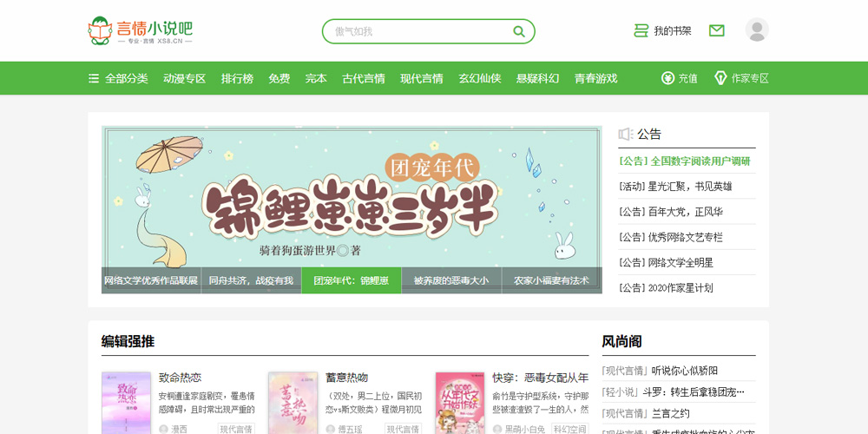Click 现代言情 tag under 致命热恋
The height and width of the screenshot is (434, 868).
click(x=236, y=429)
